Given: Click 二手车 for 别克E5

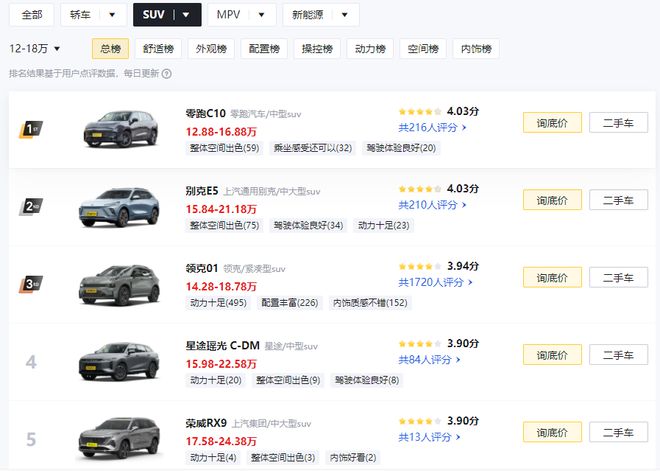Looking at the screenshot, I should point(618,200).
